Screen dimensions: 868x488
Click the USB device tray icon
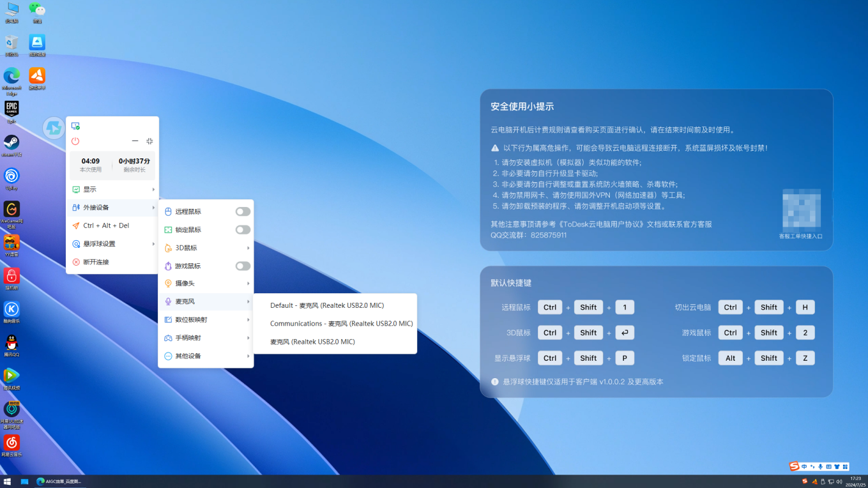click(823, 482)
